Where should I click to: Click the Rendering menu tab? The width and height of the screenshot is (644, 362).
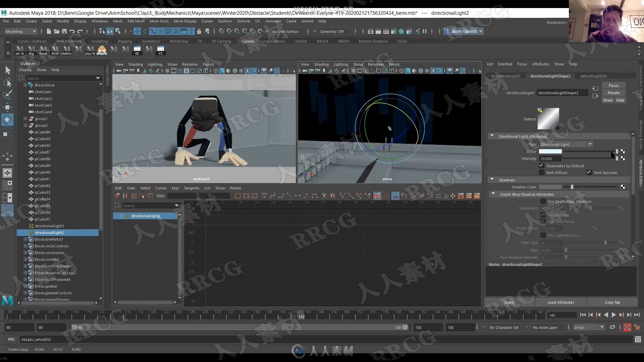[x=178, y=41]
